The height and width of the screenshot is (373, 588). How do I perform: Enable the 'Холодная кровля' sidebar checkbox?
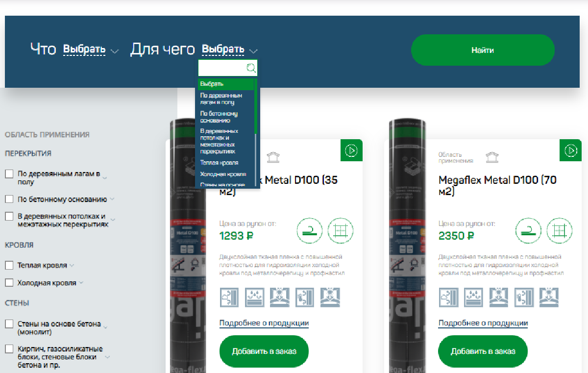click(x=9, y=283)
